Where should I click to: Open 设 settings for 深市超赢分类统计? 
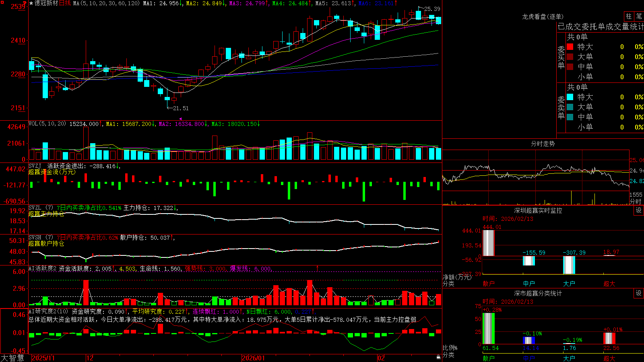(639, 293)
